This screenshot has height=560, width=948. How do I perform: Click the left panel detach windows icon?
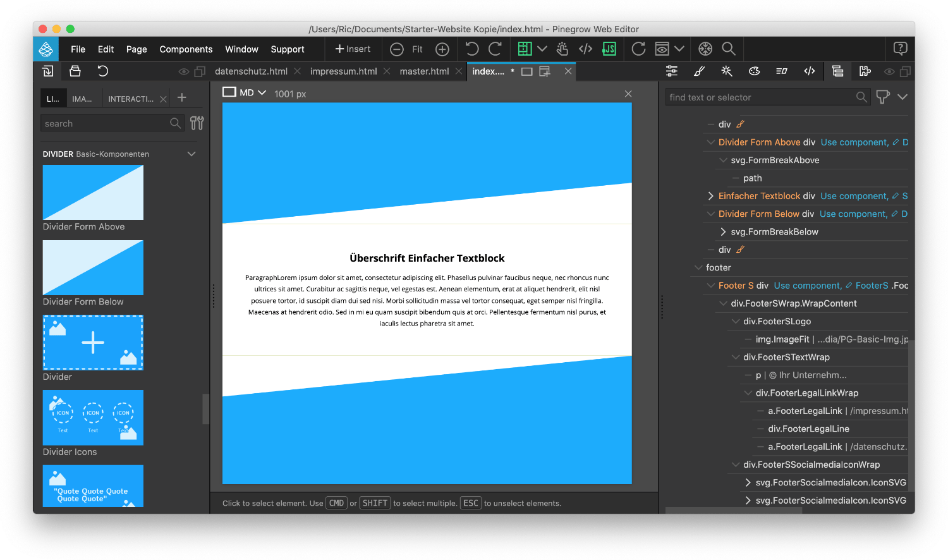200,71
